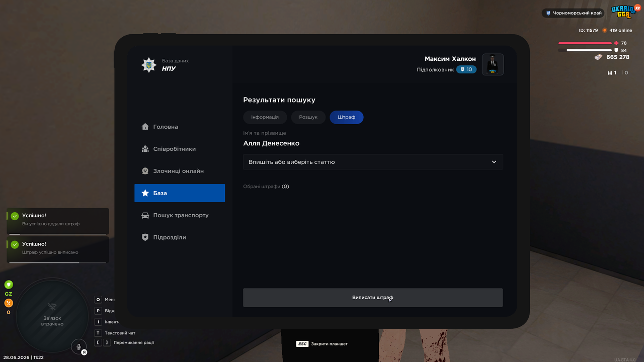Click the red health bar
Image resolution: width=644 pixels, height=362 pixels.
[x=585, y=43]
